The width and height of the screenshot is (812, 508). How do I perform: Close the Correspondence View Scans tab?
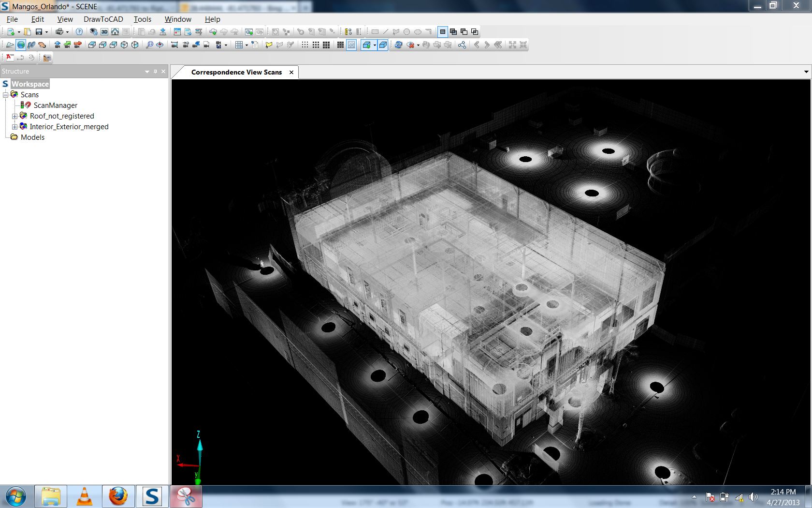pyautogui.click(x=291, y=72)
